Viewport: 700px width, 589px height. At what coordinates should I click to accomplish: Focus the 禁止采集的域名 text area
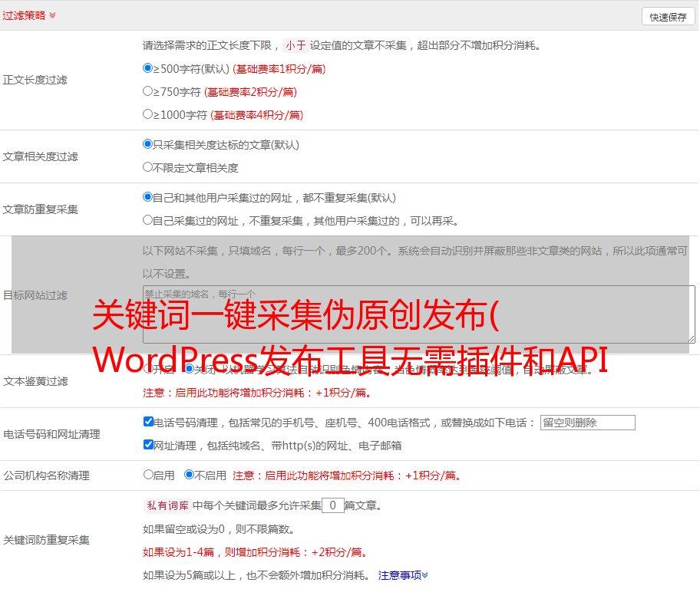coord(419,314)
